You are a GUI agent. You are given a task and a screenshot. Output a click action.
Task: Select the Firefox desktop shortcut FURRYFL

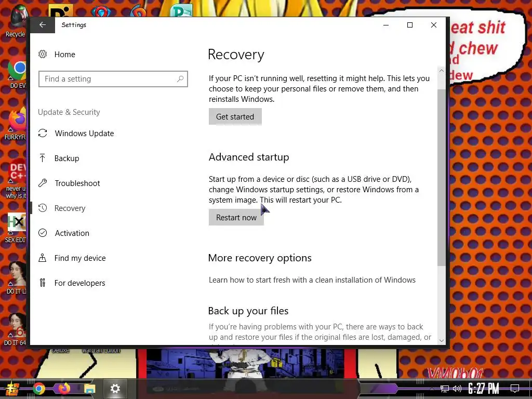[x=16, y=124]
